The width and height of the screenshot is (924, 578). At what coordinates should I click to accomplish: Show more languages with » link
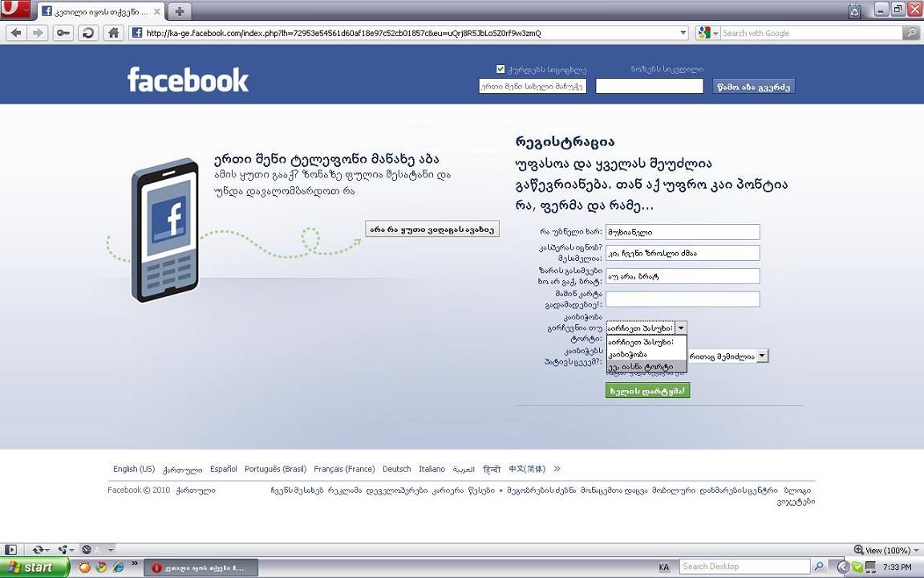coord(557,469)
